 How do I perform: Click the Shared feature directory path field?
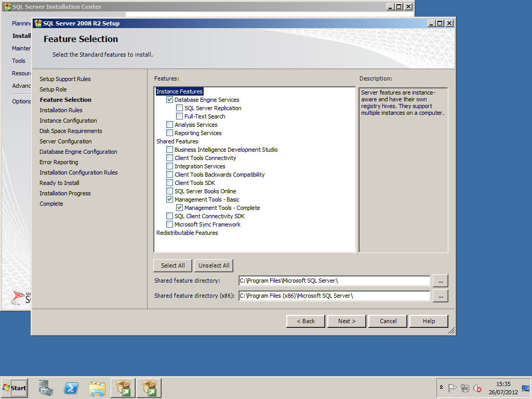coord(334,281)
